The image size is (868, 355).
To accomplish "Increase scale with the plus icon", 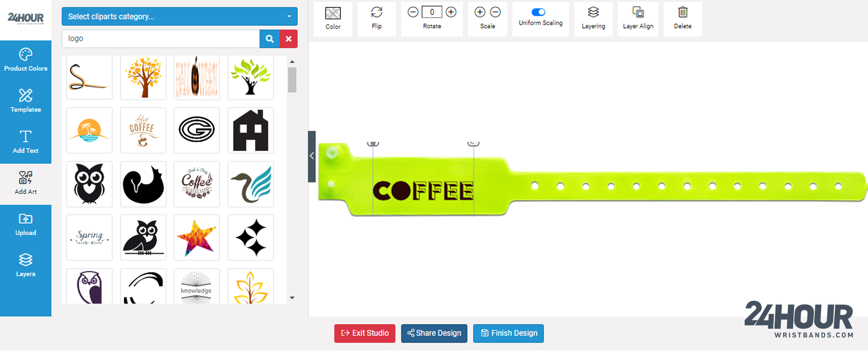I will [x=480, y=12].
